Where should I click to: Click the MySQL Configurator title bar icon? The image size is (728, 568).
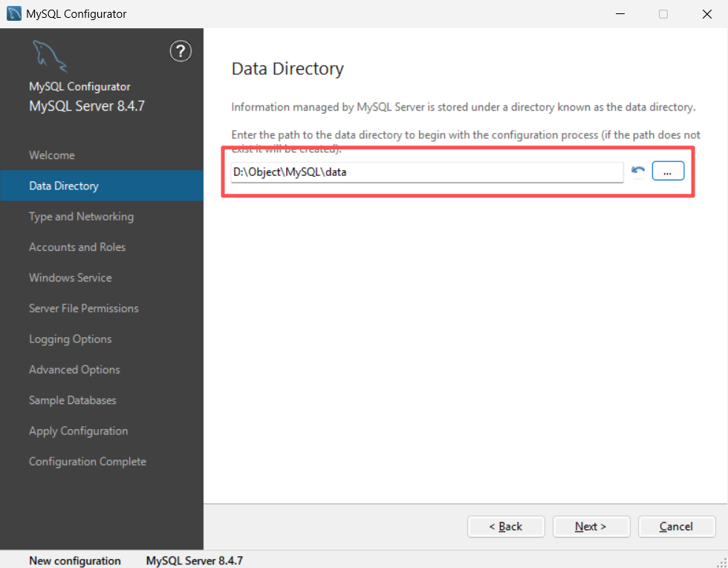coord(13,14)
